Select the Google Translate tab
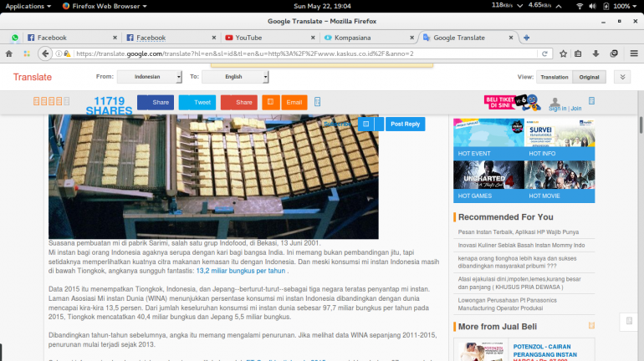The width and height of the screenshot is (644, 361). pos(468,38)
